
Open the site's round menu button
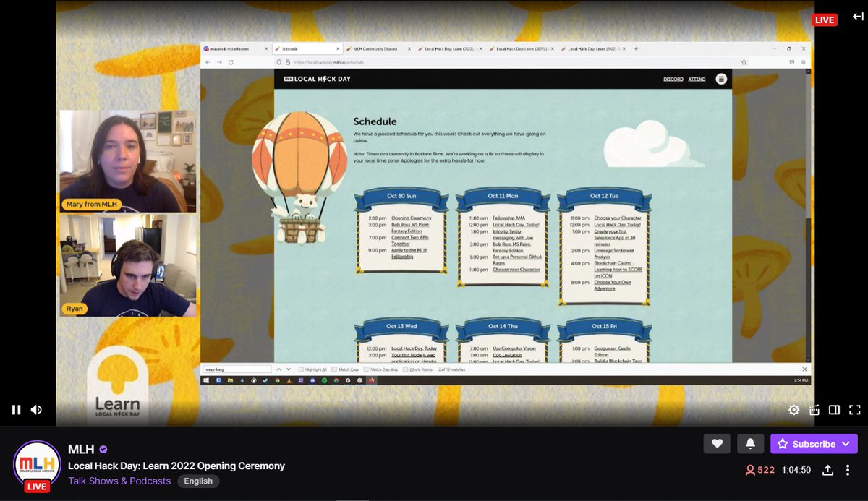pyautogui.click(x=721, y=79)
